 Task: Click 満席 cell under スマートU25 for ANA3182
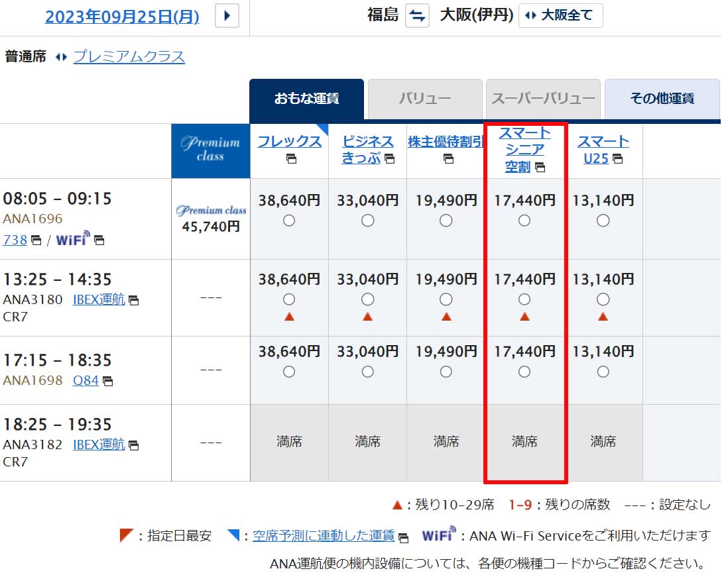[603, 443]
